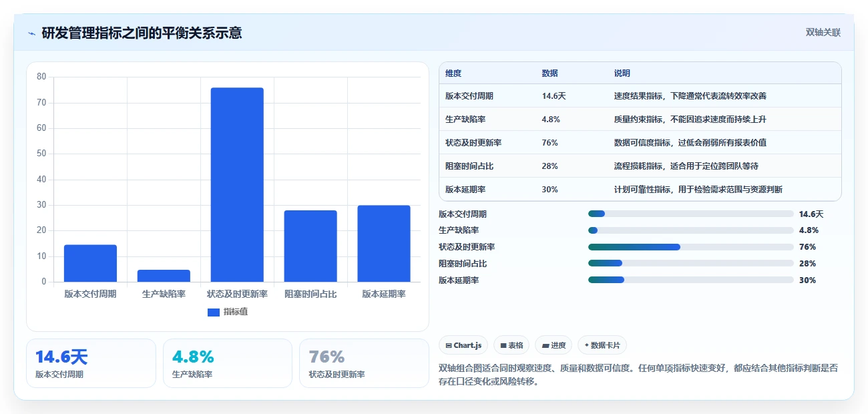Click the 28% cell in the table
Viewport: 868px width, 414px height.
point(550,166)
